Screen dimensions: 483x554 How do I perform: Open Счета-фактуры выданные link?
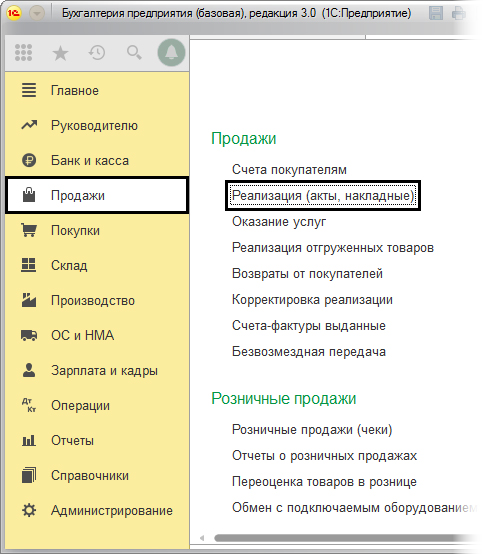pos(308,325)
